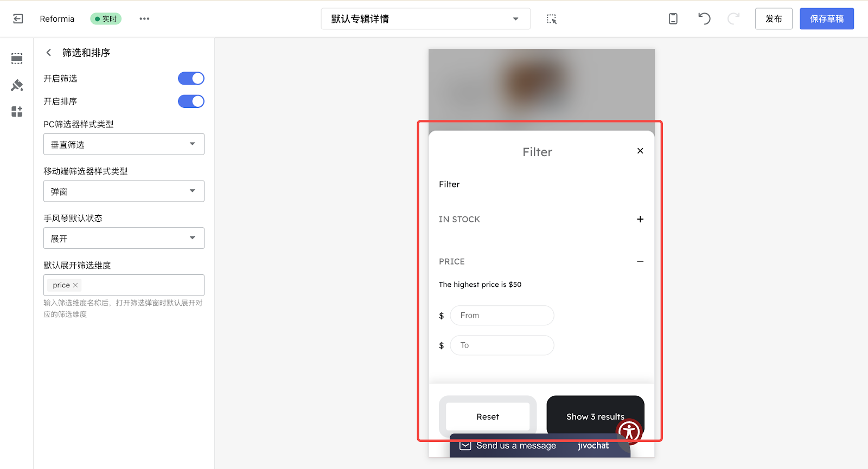
Task: Open the theme style brush icon
Action: (x=17, y=85)
